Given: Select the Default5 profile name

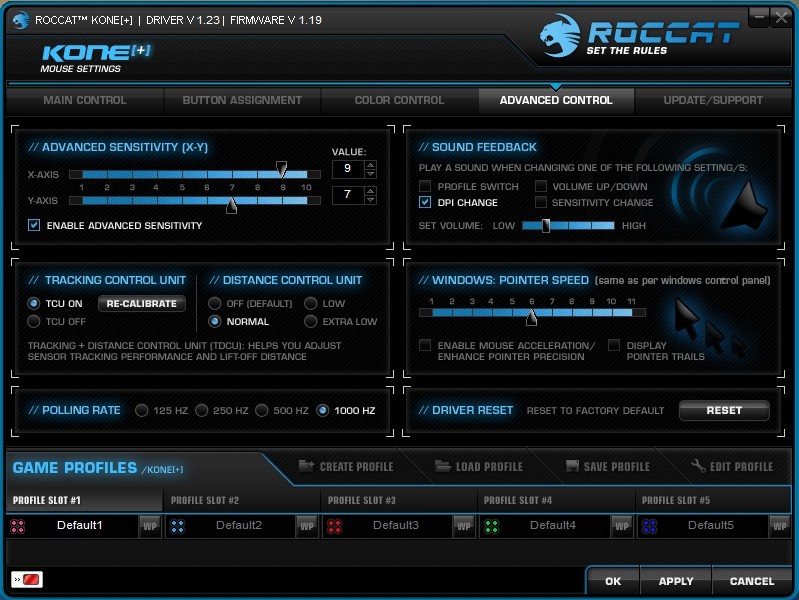Looking at the screenshot, I should 710,525.
